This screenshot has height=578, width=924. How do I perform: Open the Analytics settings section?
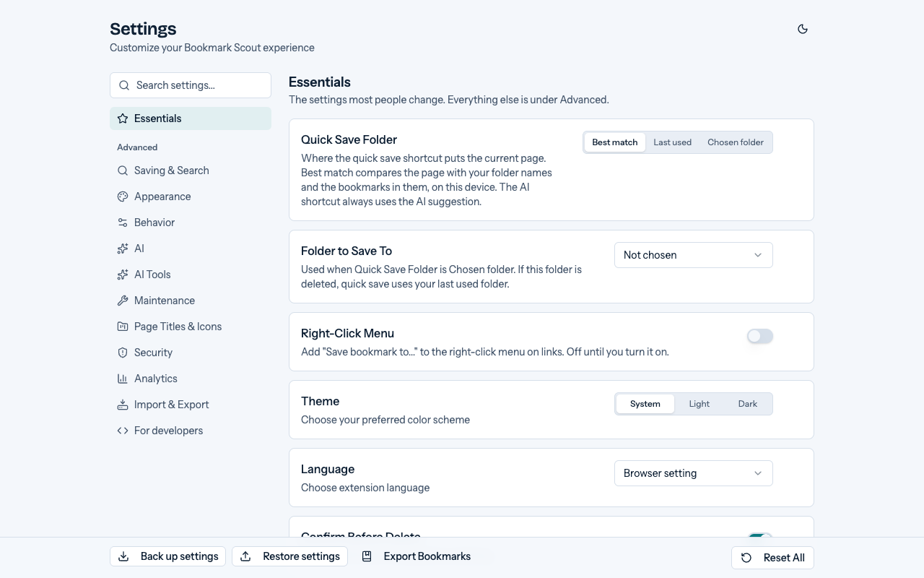pyautogui.click(x=191, y=379)
